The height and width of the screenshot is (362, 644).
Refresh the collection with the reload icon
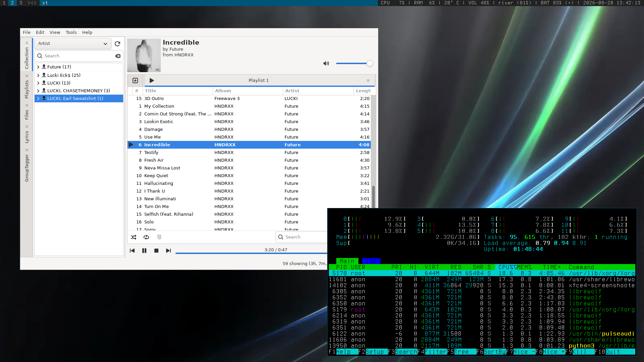(x=117, y=44)
